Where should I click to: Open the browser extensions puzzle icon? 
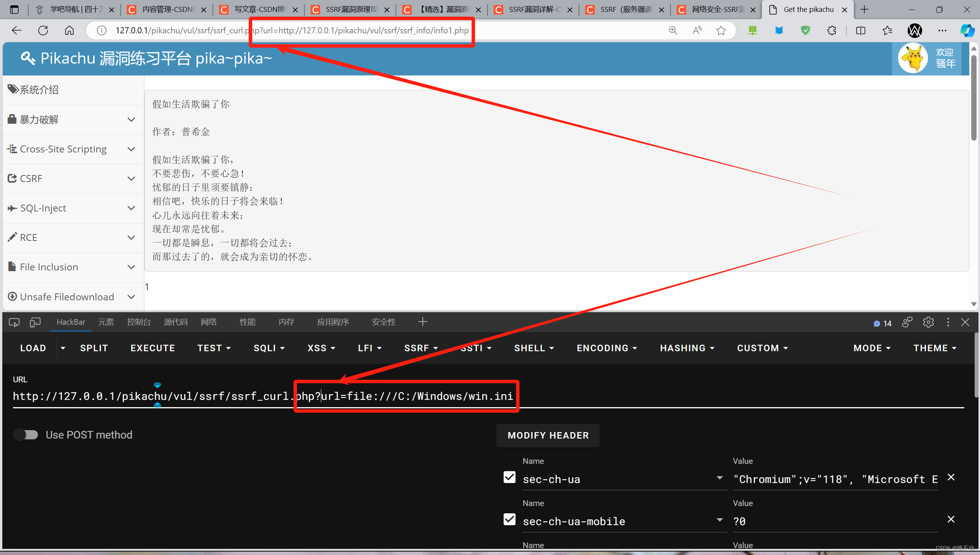pyautogui.click(x=831, y=31)
